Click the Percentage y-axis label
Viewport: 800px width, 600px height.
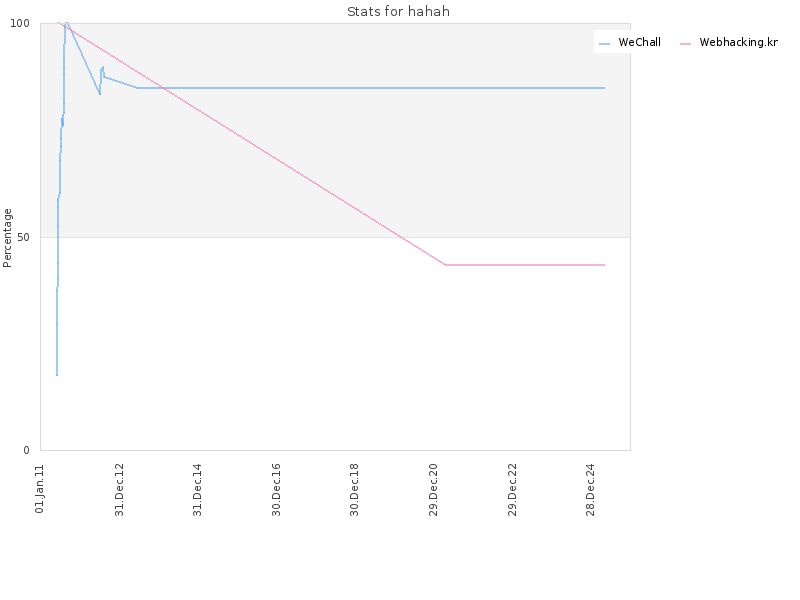click(7, 238)
